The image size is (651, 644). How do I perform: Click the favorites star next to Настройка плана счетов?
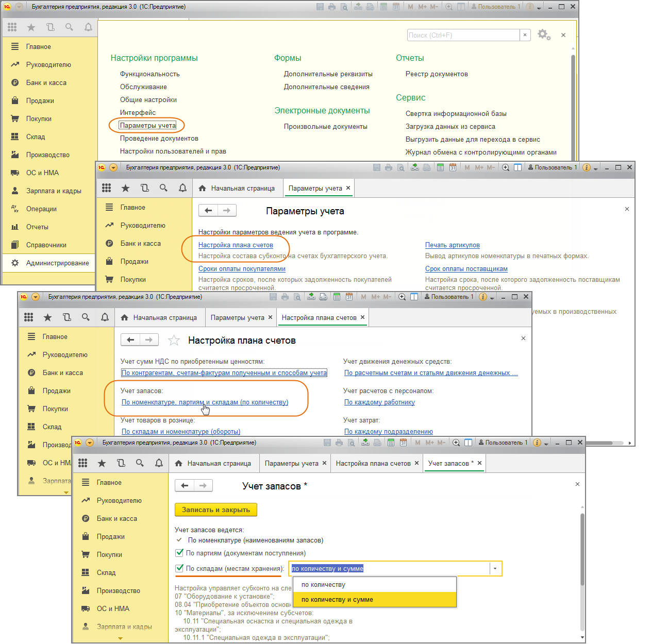coord(174,340)
